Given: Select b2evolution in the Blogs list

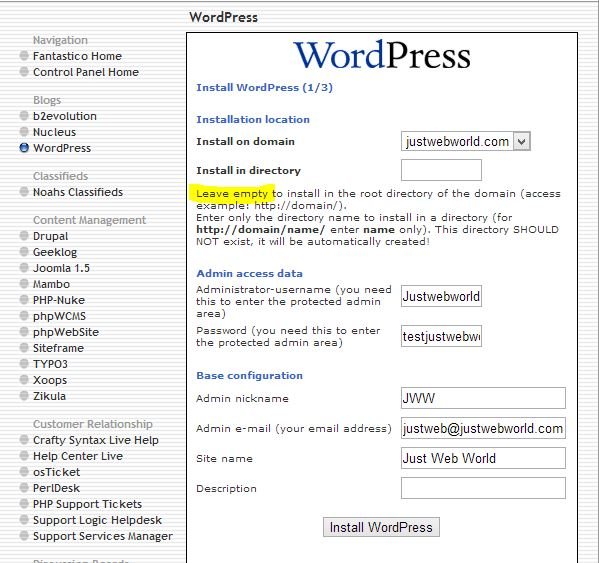Looking at the screenshot, I should coord(65,116).
